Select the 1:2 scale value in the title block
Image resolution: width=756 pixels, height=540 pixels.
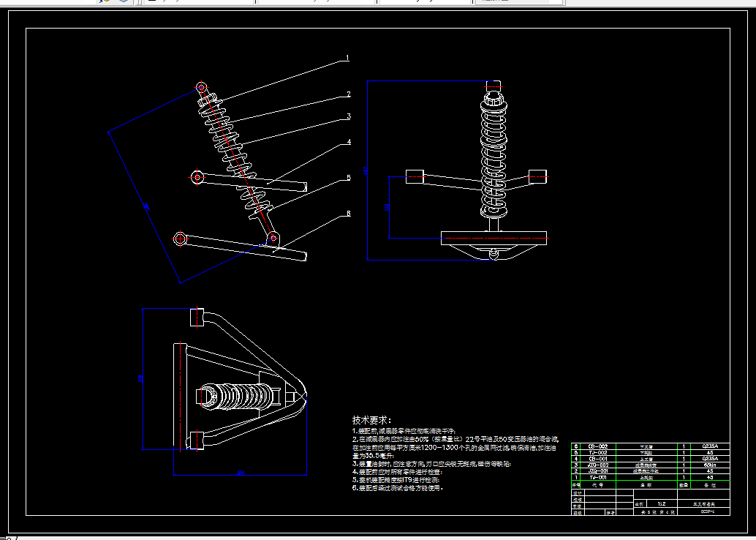click(662, 503)
